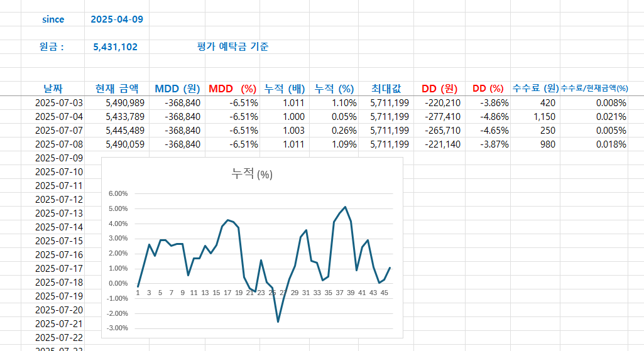Select the fee 1,150 cell
This screenshot has height=351, width=644.
tap(535, 117)
